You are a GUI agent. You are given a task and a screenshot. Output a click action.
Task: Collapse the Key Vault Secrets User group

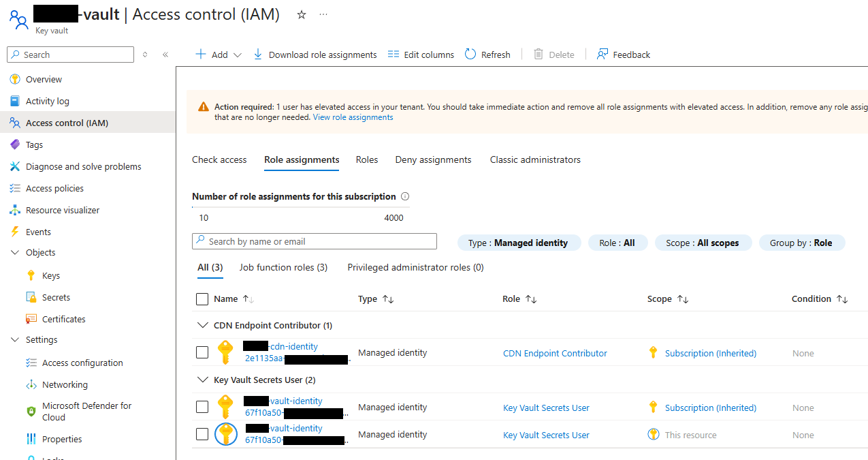pyautogui.click(x=202, y=380)
